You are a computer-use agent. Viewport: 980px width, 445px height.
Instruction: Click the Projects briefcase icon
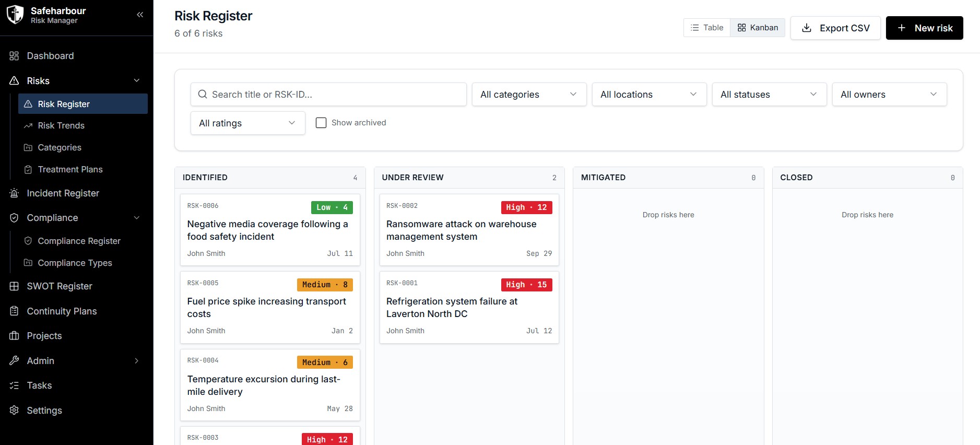14,336
